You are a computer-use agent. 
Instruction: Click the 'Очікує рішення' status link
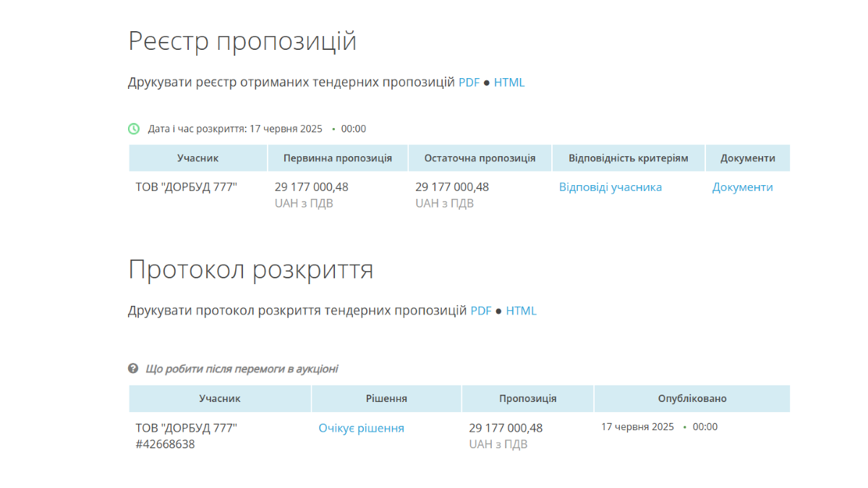point(361,428)
